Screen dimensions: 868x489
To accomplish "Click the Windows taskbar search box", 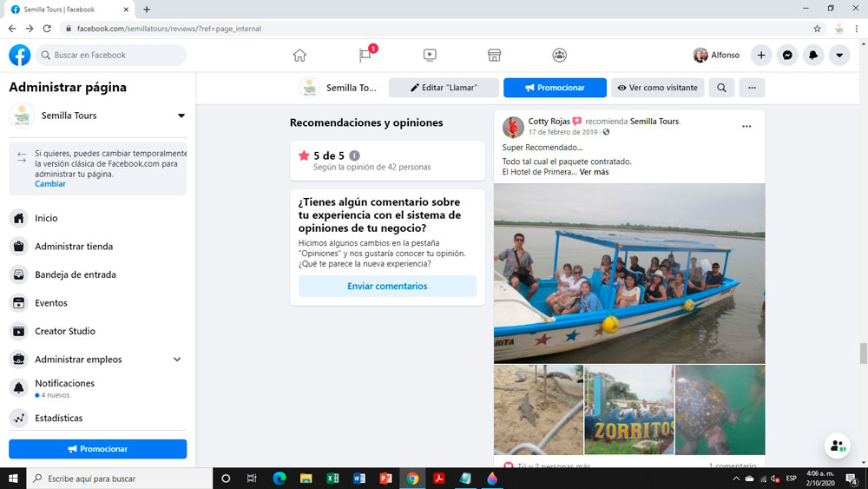I will (120, 479).
